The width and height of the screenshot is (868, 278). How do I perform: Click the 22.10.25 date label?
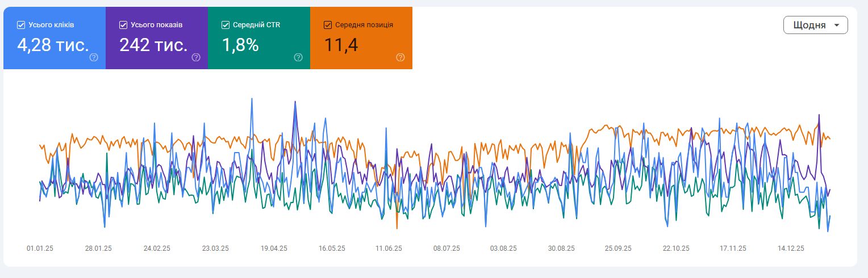676,248
